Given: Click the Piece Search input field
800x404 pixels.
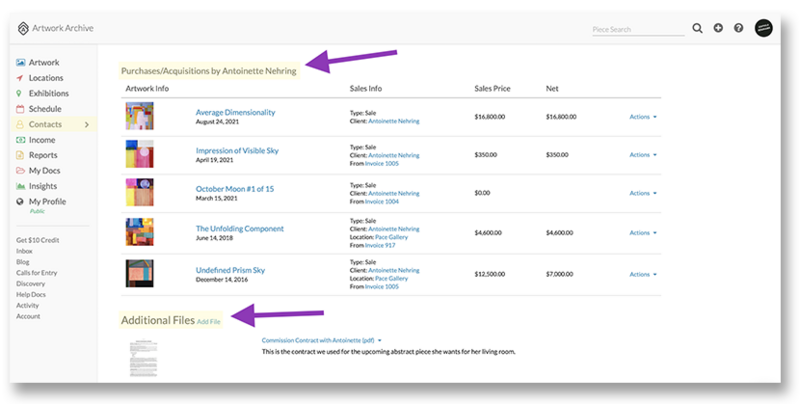Looking at the screenshot, I should click(638, 30).
